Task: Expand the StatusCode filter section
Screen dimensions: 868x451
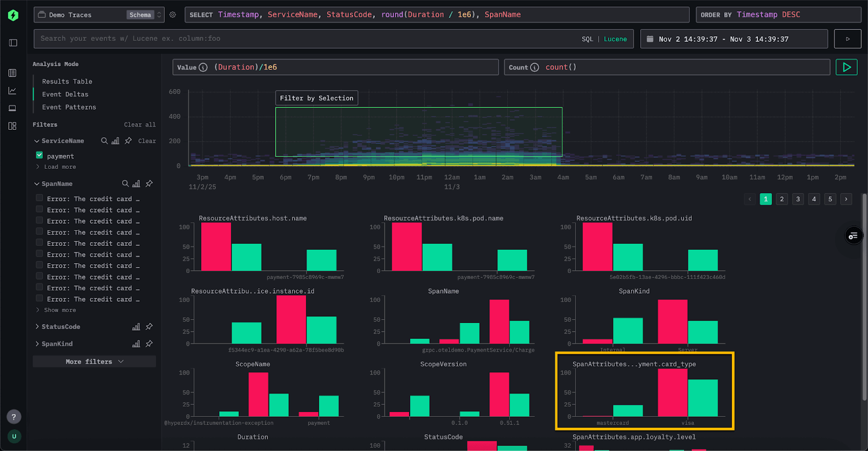Action: 58,327
